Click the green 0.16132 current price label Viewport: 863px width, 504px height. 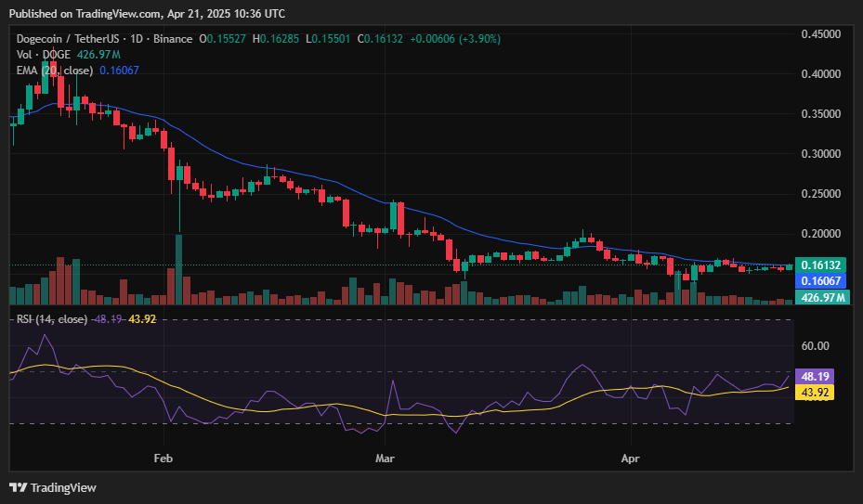[822, 265]
